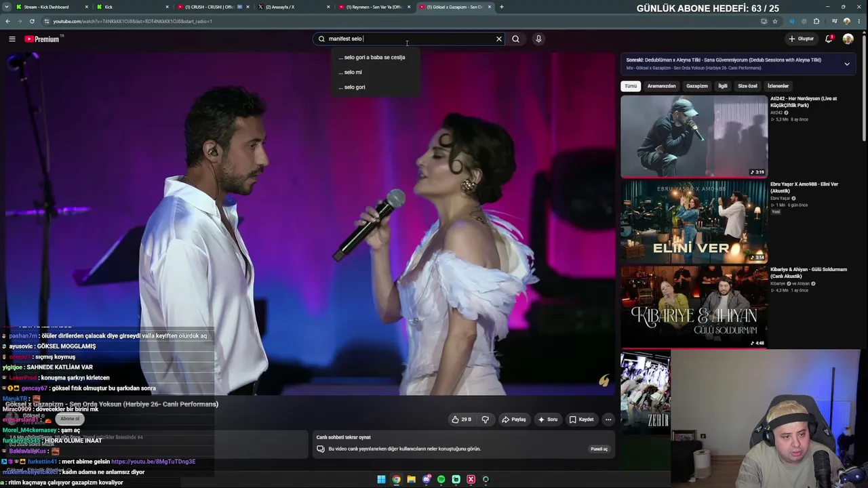The width and height of the screenshot is (868, 488).
Task: Go to YouTube Premium home via logo
Action: point(43,39)
